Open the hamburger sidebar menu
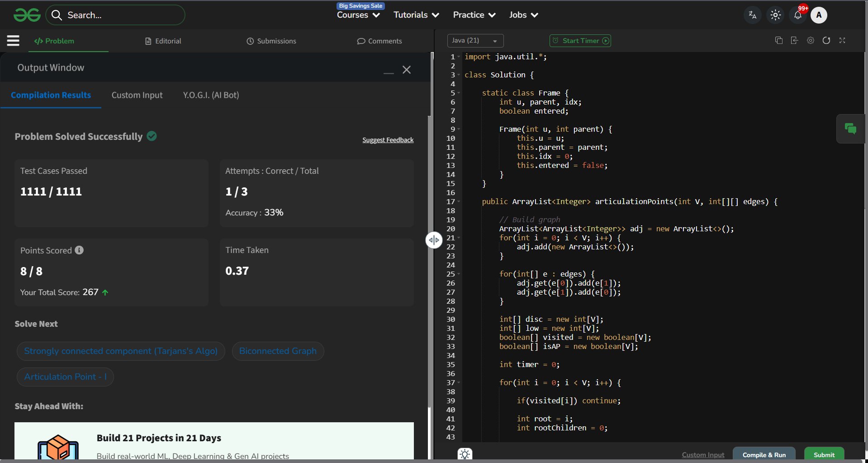The height and width of the screenshot is (463, 868). tap(13, 41)
